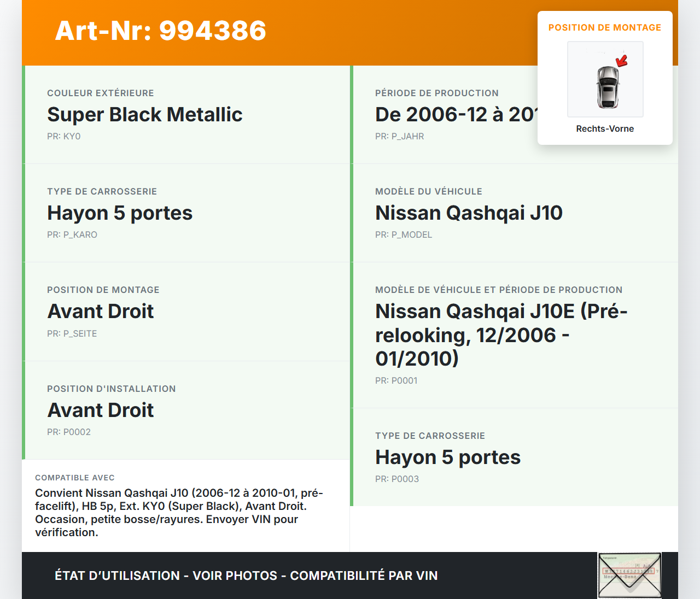Click the État d'utilisation footer banner text
The height and width of the screenshot is (599, 700).
(x=246, y=575)
